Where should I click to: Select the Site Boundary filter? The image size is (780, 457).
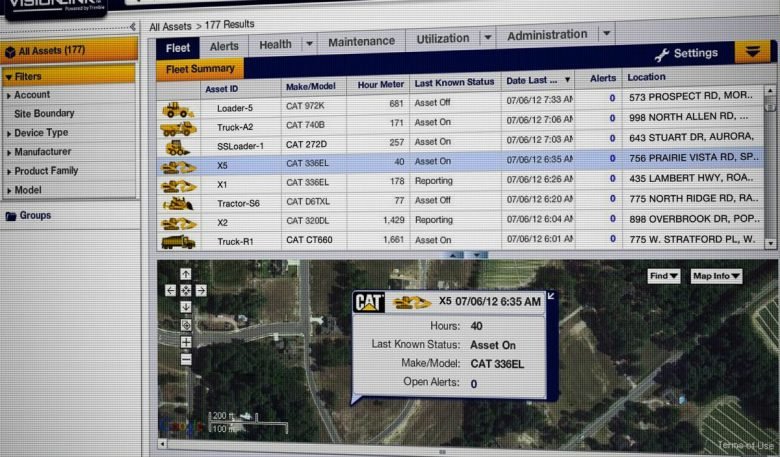pyautogui.click(x=44, y=113)
